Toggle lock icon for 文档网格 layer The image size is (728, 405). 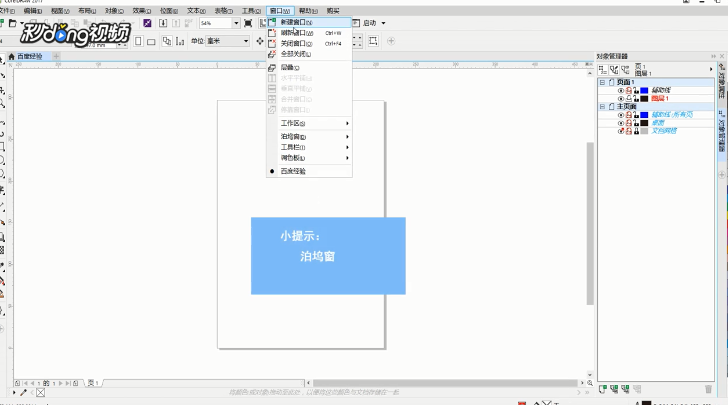636,131
